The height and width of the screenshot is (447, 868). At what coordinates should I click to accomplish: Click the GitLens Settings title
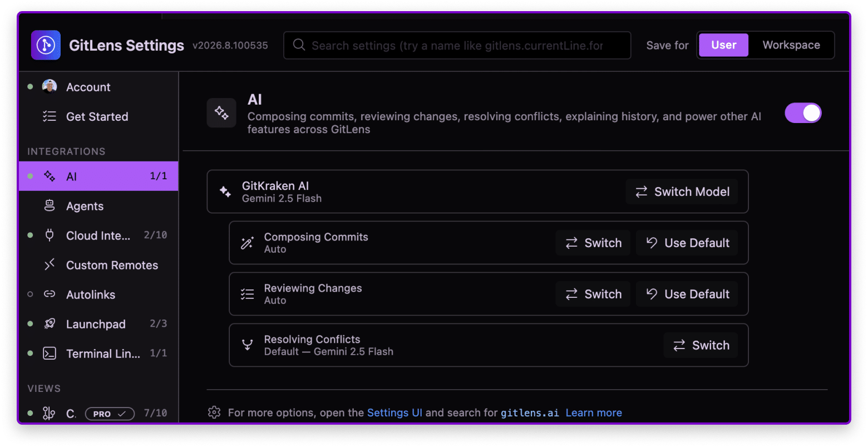pyautogui.click(x=126, y=45)
